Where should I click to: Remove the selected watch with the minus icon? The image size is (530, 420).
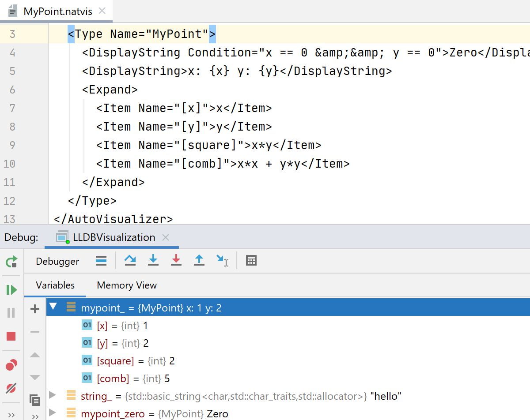(x=35, y=332)
